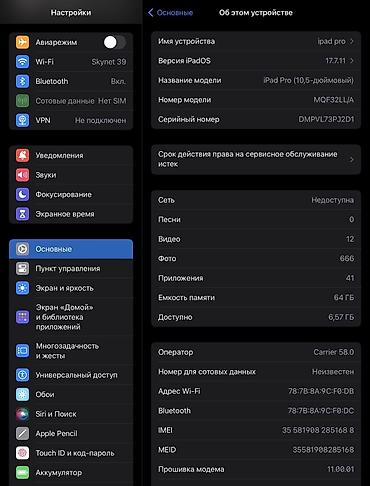Tap Оператор Carrier 58.0 value

pos(334,352)
